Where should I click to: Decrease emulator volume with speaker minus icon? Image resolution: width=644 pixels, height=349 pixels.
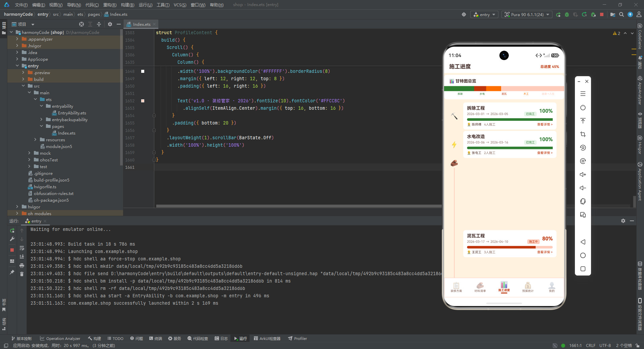583,188
